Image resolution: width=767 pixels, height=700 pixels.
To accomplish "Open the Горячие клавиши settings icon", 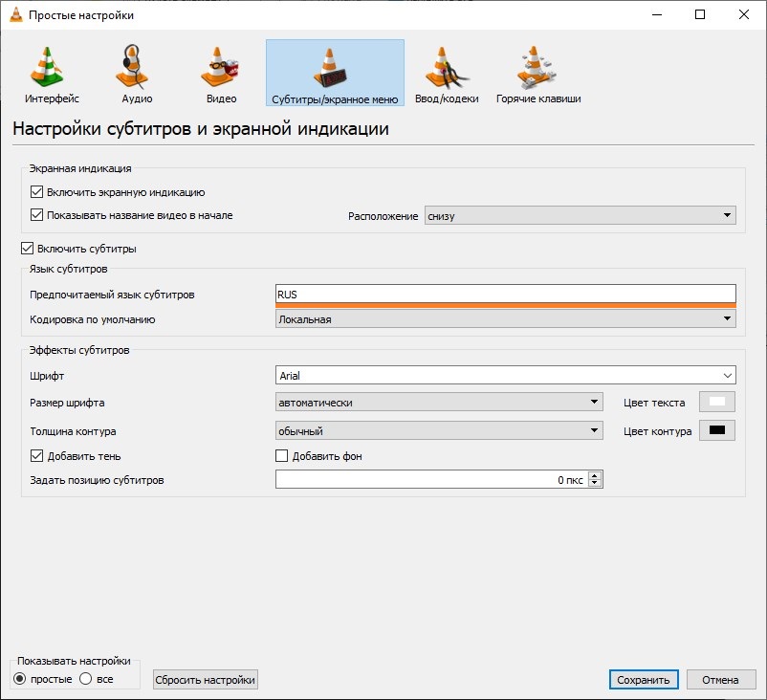I will pos(537,69).
